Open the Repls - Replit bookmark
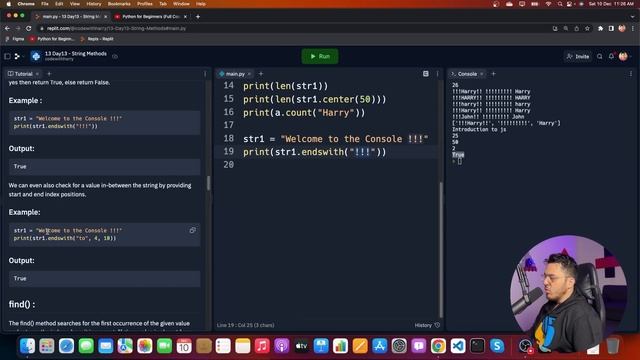 [97, 39]
